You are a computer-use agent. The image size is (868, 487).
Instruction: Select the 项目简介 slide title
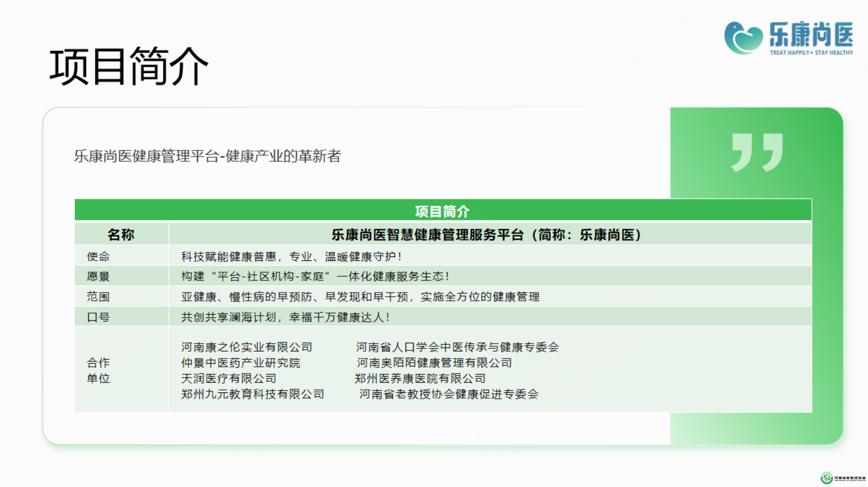point(129,66)
